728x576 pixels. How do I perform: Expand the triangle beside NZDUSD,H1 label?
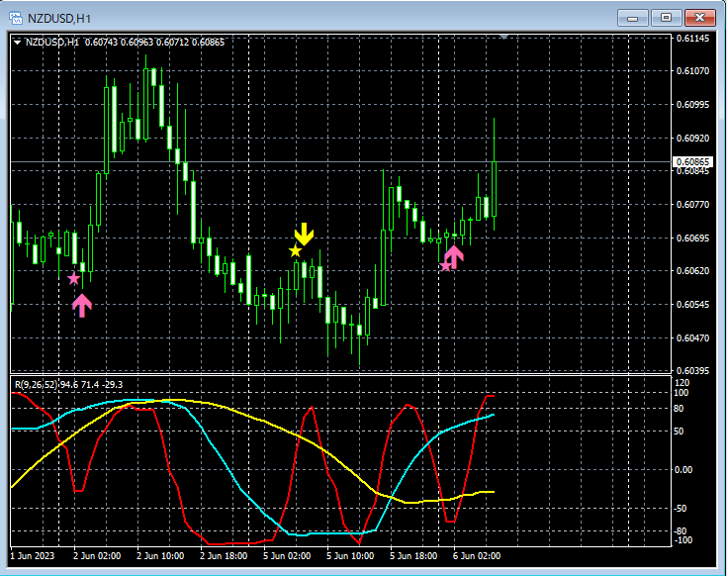pos(17,43)
